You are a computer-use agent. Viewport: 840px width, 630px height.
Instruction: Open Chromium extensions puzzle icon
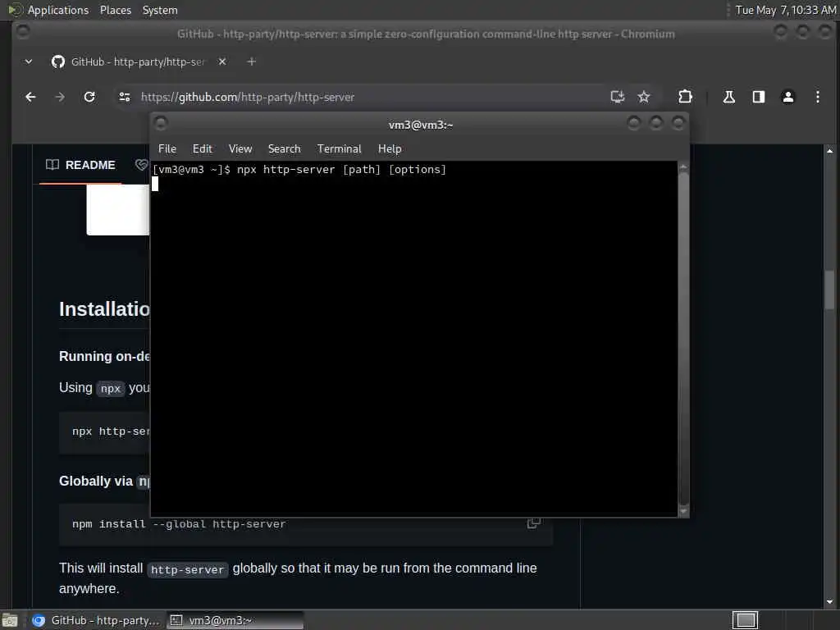tap(685, 97)
